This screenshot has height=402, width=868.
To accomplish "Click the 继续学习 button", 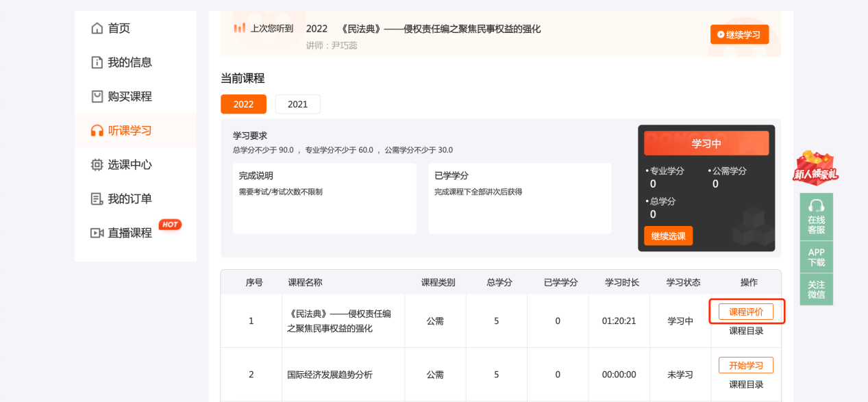I will [739, 34].
